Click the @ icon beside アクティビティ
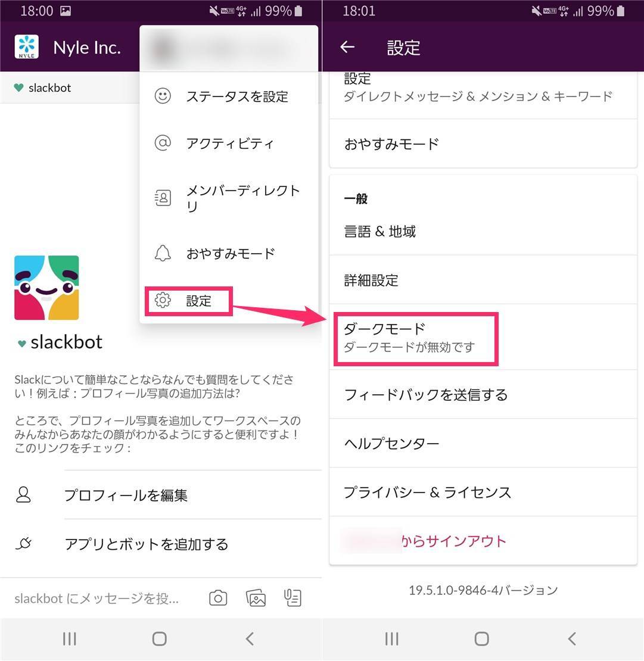Screen dimensions: 644x661 point(163,143)
